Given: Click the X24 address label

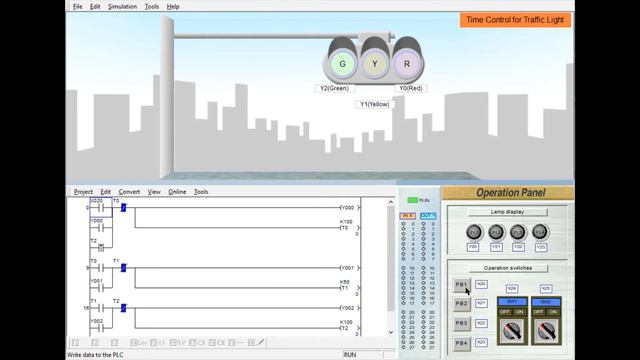Looking at the screenshot, I should tap(512, 289).
